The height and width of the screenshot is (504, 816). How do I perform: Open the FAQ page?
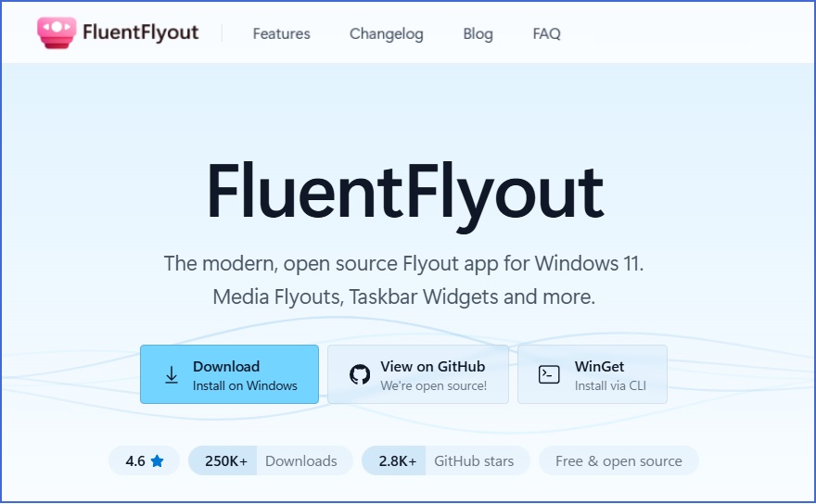click(x=546, y=33)
